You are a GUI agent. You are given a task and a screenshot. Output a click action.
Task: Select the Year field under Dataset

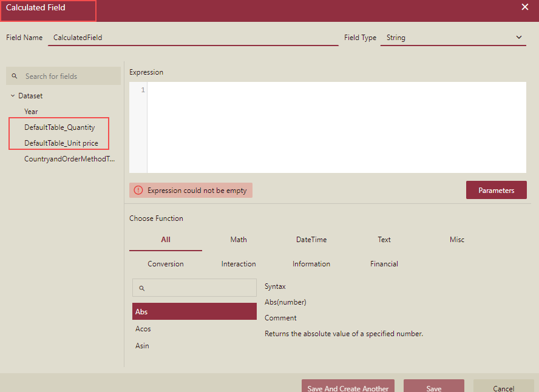point(31,111)
